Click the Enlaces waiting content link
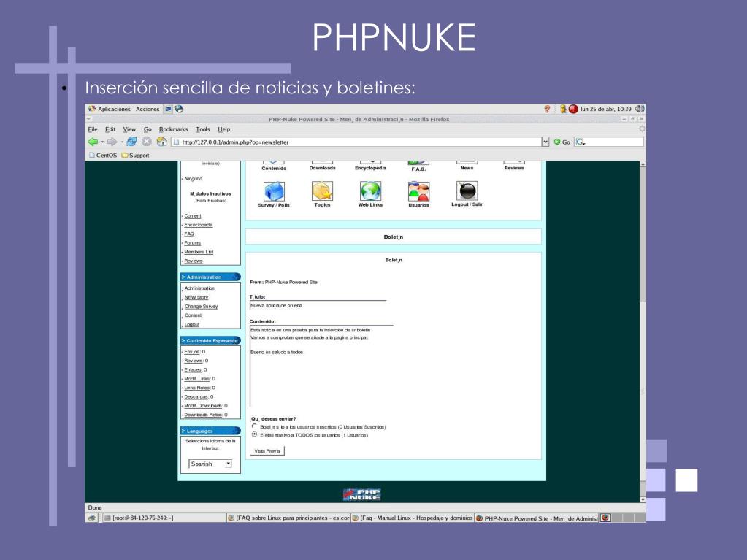 coord(193,369)
